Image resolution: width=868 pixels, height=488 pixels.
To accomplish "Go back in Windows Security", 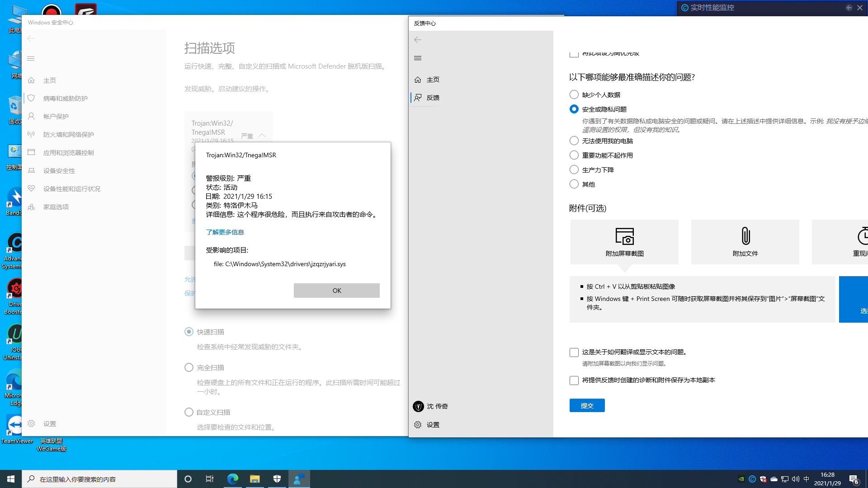I will [x=31, y=38].
